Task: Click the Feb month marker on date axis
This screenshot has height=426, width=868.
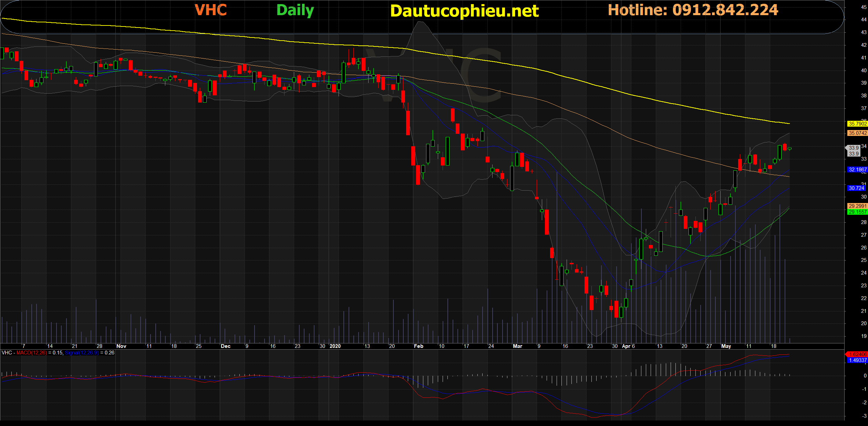Action: 418,346
